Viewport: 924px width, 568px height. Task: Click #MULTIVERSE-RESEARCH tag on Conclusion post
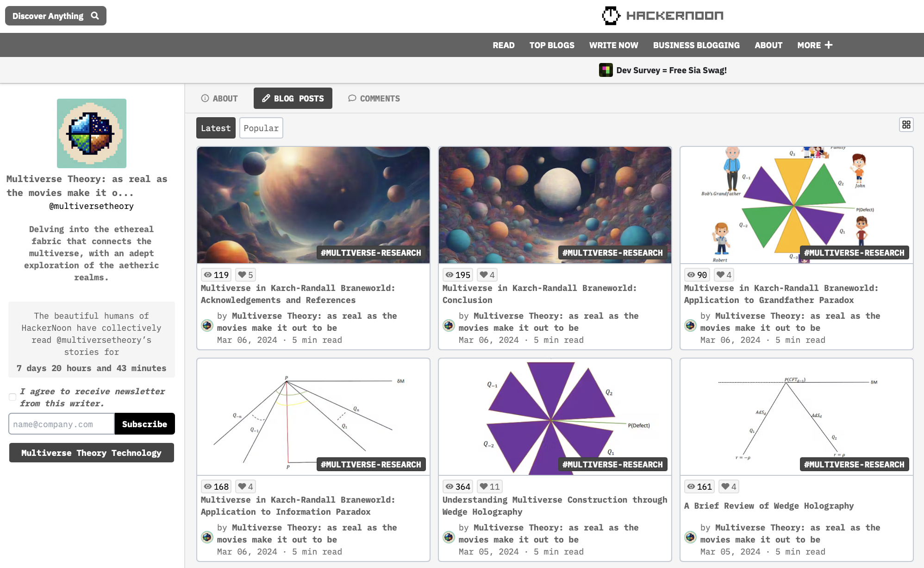612,252
